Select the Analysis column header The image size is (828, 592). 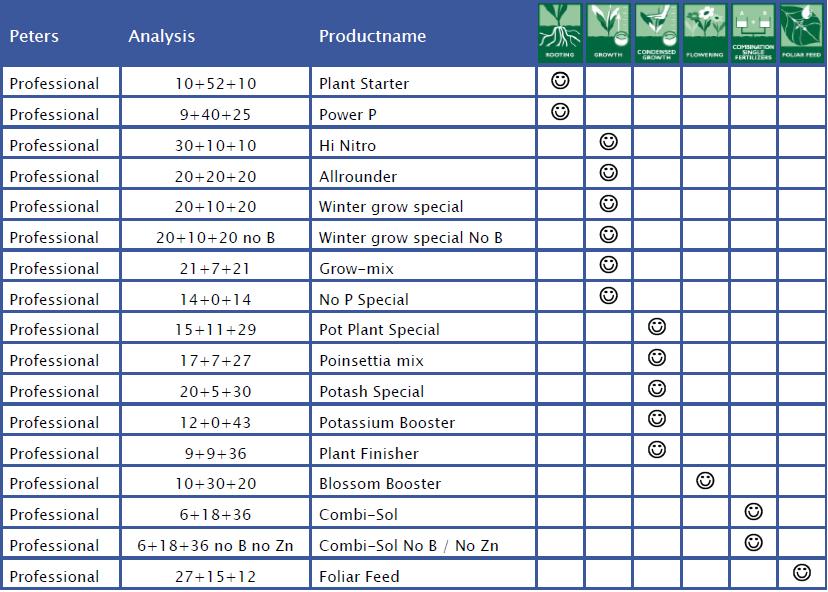click(x=162, y=36)
